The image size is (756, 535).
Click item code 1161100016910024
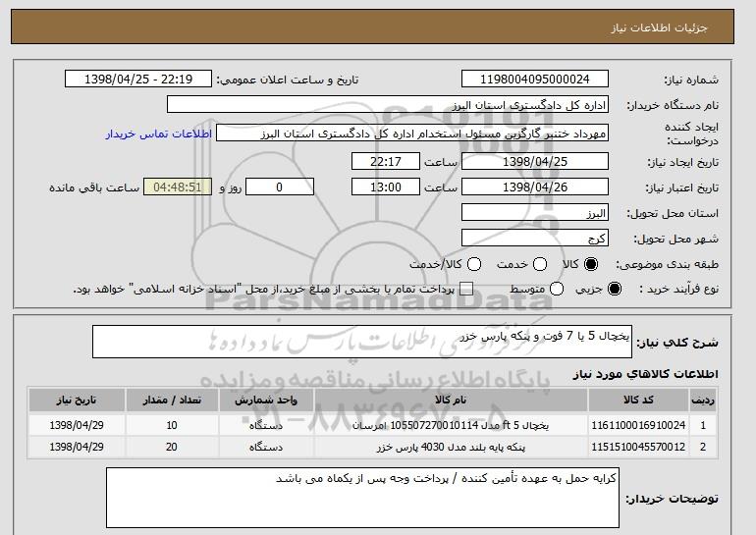(638, 425)
